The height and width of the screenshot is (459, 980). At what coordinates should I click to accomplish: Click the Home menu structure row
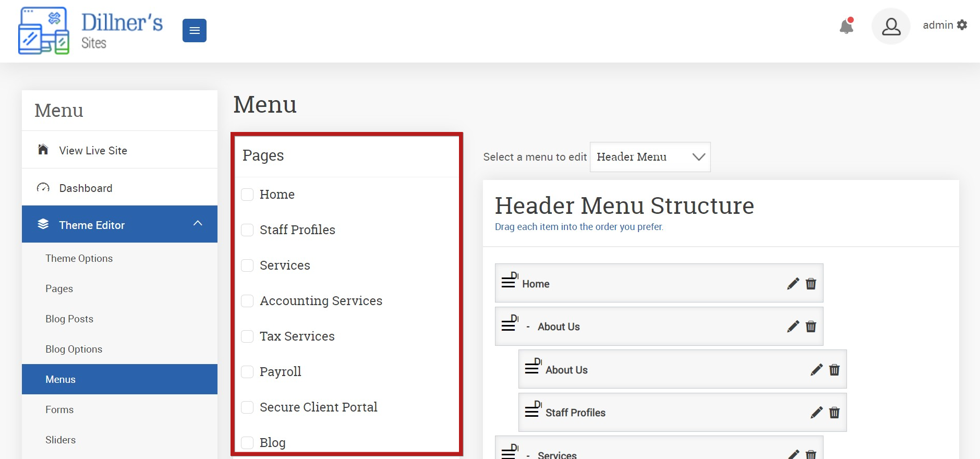pos(659,283)
